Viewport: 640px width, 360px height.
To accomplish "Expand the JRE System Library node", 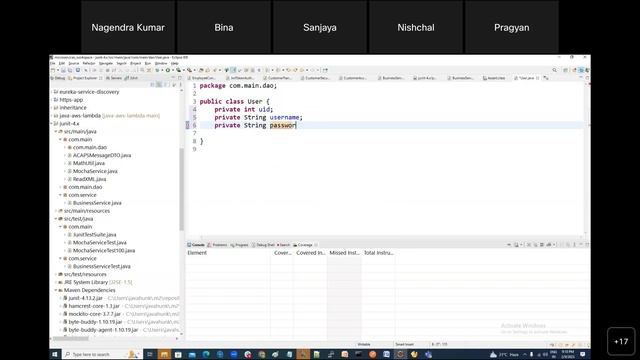I will pos(56,282).
